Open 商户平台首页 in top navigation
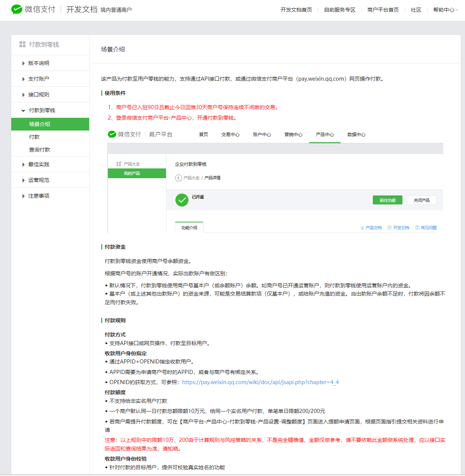The image size is (465, 476). click(x=383, y=10)
